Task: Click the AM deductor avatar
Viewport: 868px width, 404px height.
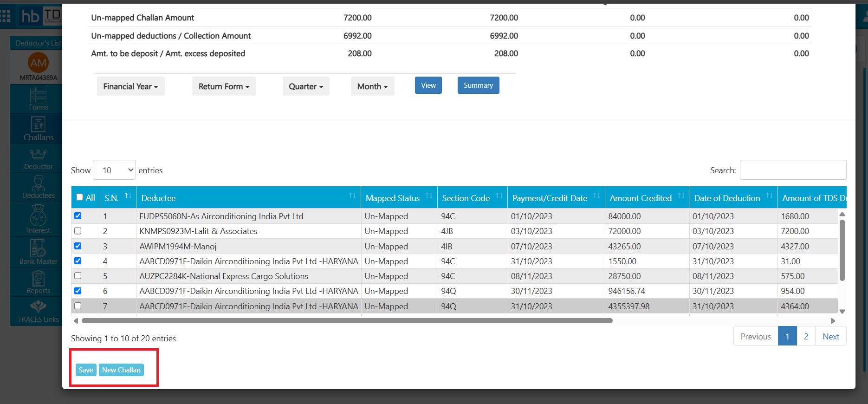Action: 38,63
